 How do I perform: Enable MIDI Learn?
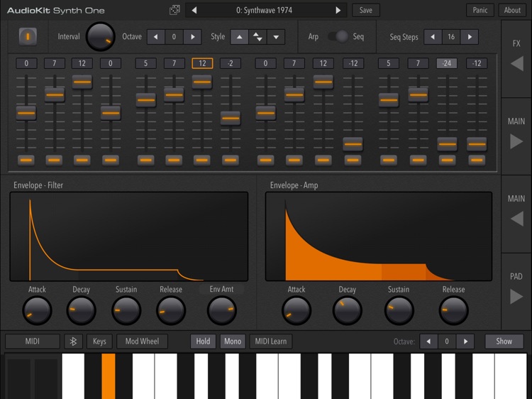pyautogui.click(x=271, y=341)
